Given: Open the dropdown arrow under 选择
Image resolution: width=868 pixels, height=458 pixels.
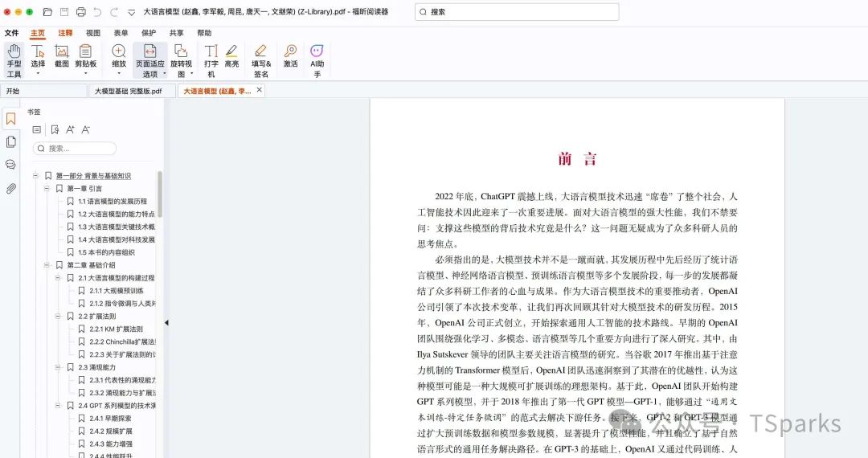Looking at the screenshot, I should click(38, 74).
